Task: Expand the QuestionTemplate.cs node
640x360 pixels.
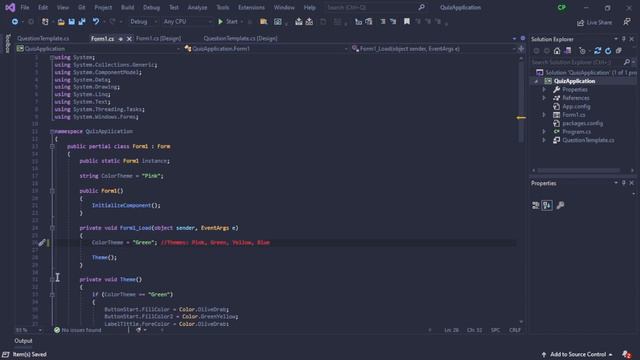Action: click(544, 140)
